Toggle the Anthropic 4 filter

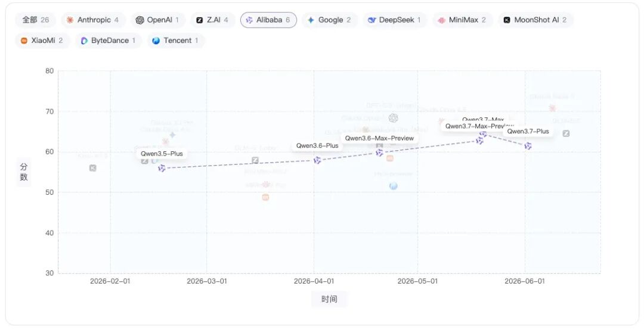(92, 20)
